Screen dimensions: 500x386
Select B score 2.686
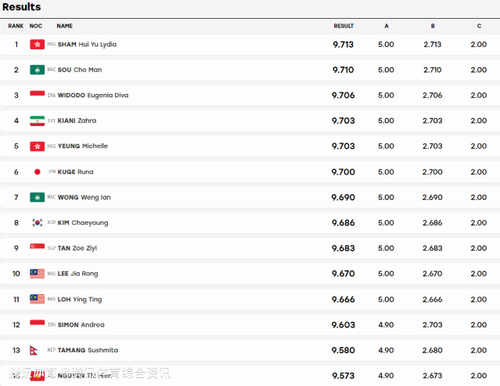pos(433,223)
